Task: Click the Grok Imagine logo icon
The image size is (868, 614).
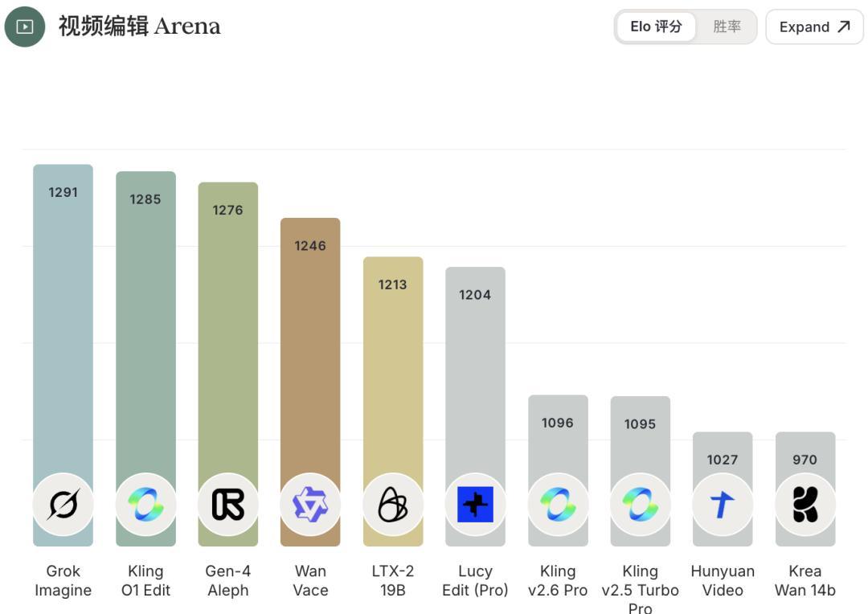Action: [63, 504]
